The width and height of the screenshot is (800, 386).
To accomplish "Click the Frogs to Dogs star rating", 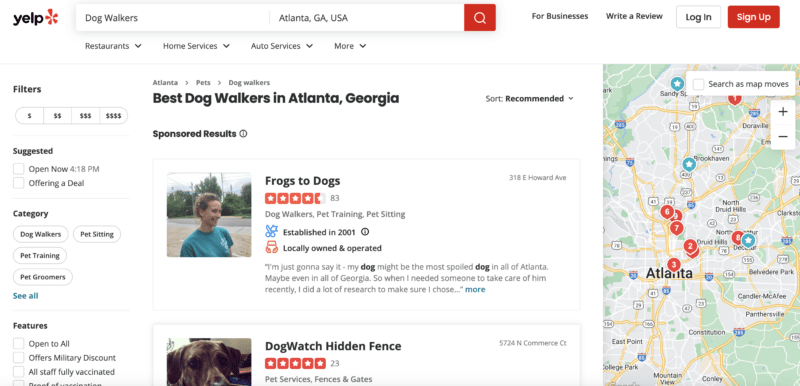I will [295, 198].
